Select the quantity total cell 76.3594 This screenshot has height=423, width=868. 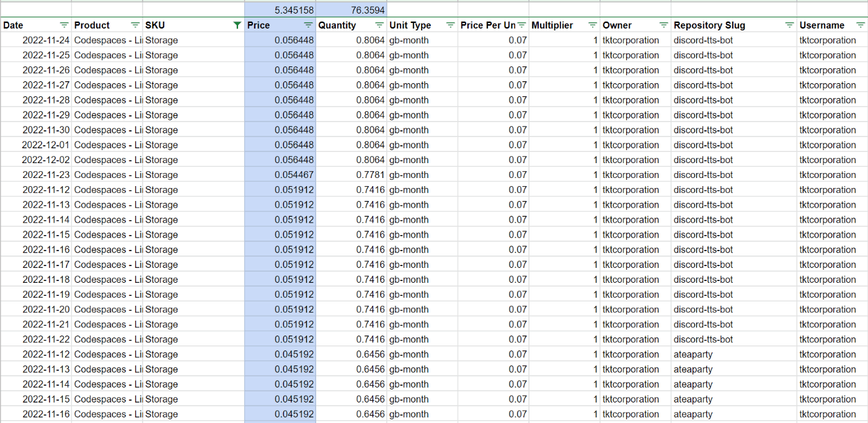(352, 10)
